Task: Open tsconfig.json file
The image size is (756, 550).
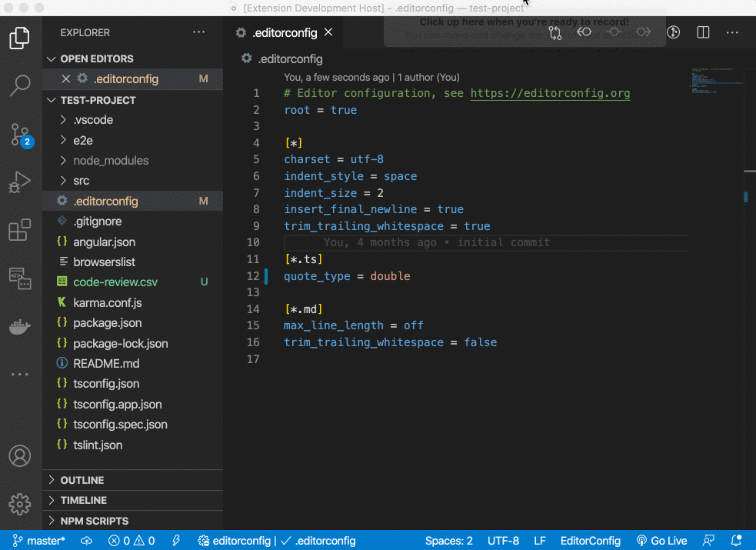Action: (x=132, y=384)
